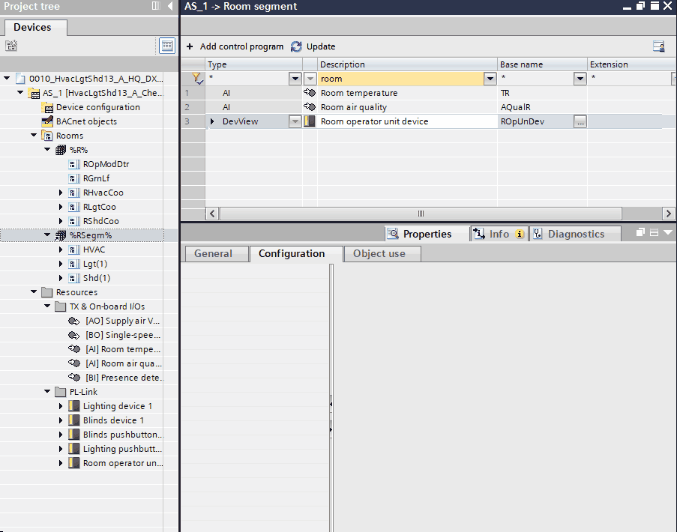Click the Update button label
677x532 pixels.
point(321,47)
